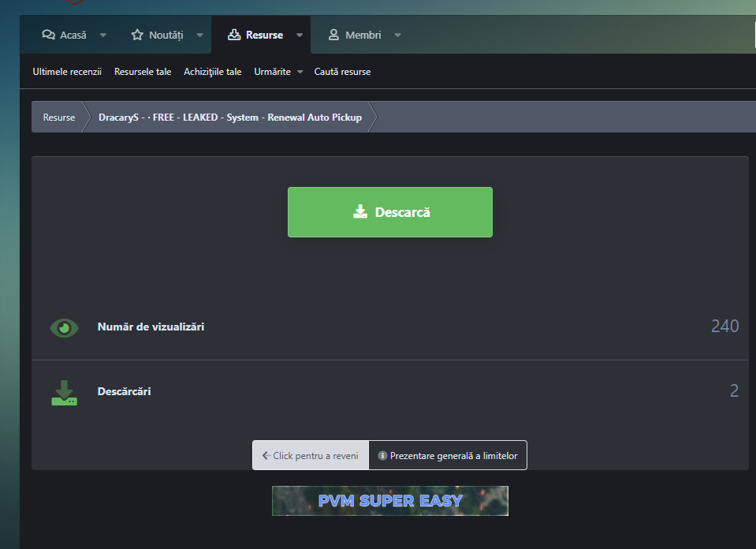Expand the Resurse tab dropdown arrow
This screenshot has height=549, width=756.
(x=300, y=35)
